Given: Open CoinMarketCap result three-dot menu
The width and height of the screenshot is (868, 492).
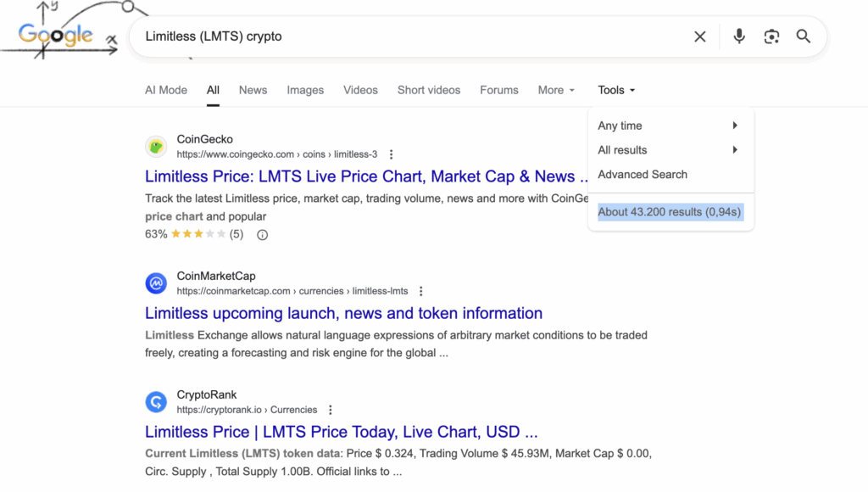Looking at the screenshot, I should pos(420,291).
